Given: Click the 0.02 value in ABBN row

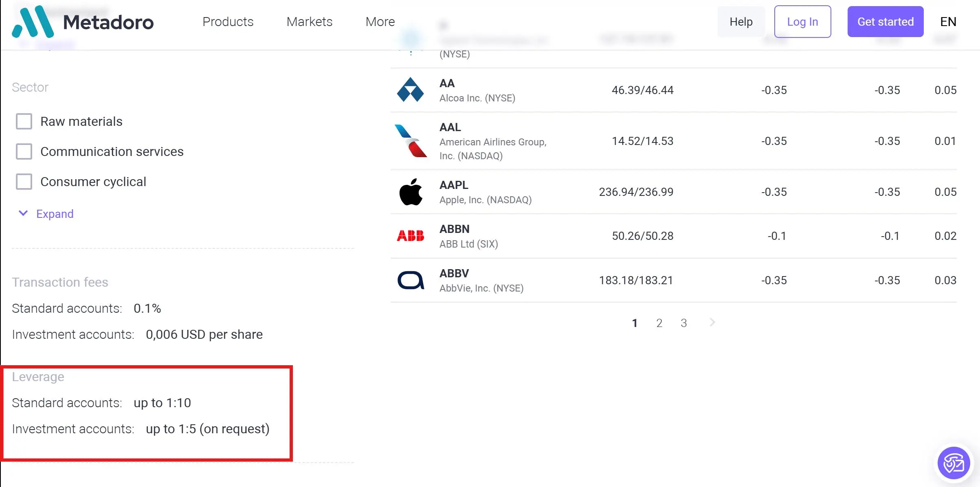Looking at the screenshot, I should click(945, 236).
